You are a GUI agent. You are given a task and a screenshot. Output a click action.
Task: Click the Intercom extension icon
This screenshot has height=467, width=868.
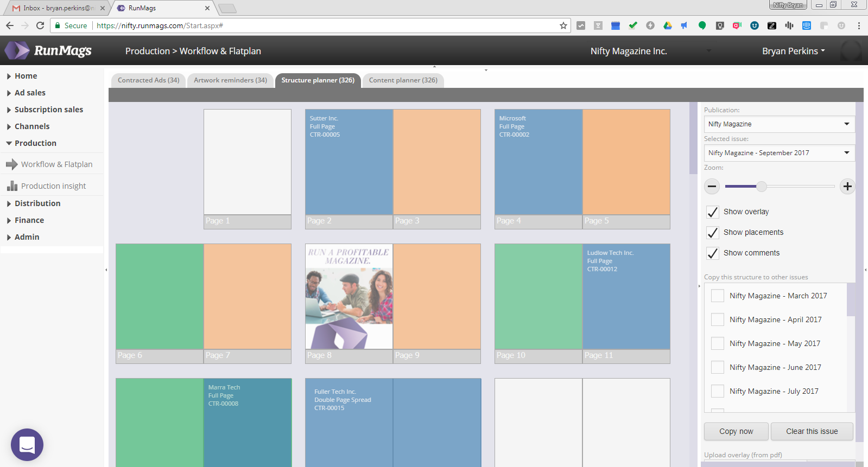coord(807,25)
